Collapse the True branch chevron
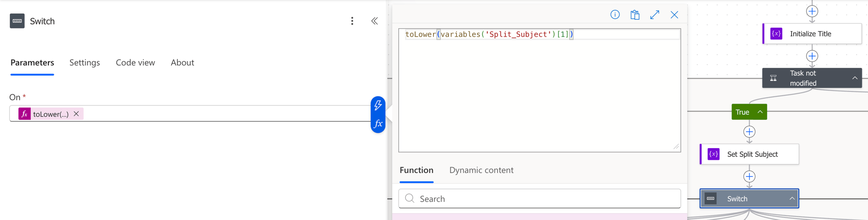The height and width of the screenshot is (220, 868). [x=760, y=112]
